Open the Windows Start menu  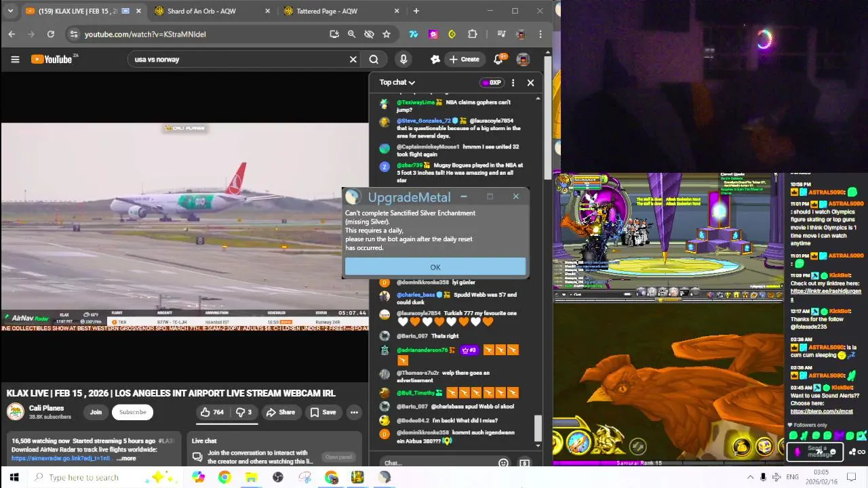tap(14, 477)
